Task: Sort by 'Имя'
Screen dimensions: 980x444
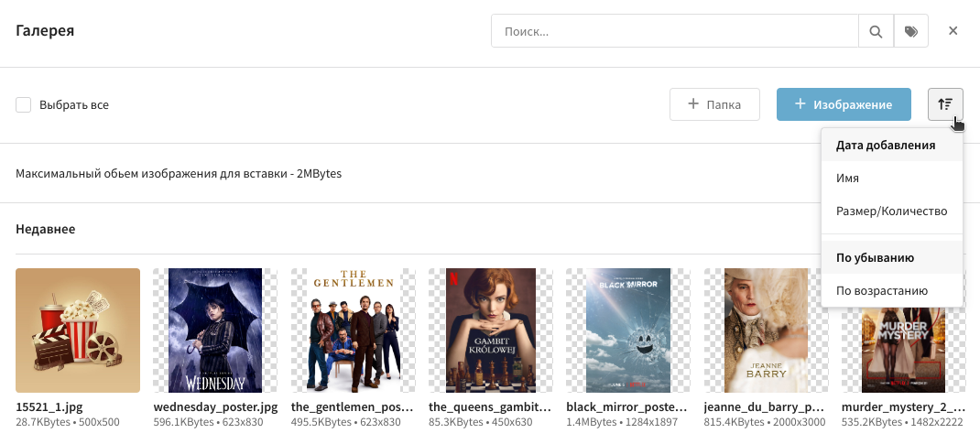Action: [892, 178]
